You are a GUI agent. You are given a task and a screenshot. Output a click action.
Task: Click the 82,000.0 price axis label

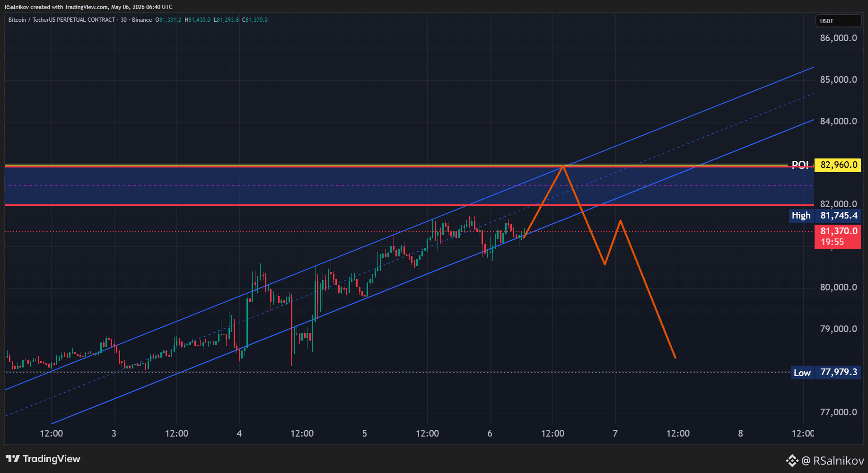point(838,204)
